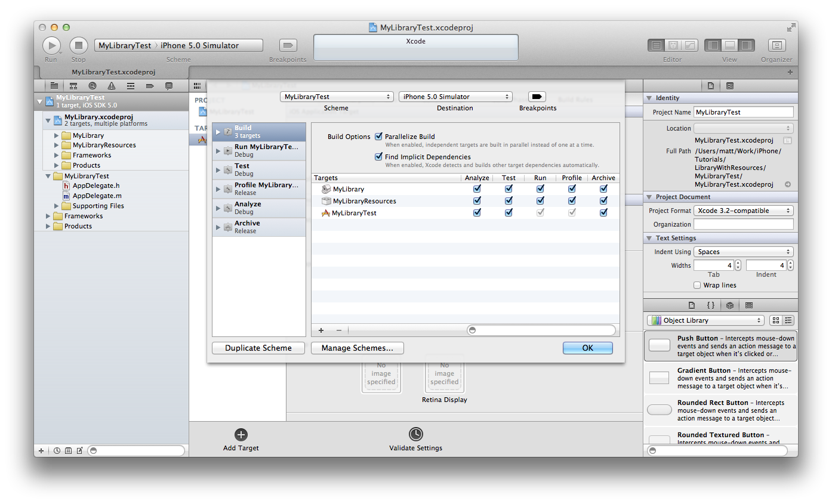Image resolution: width=832 pixels, height=504 pixels.
Task: Uncheck Test for MyLibraryResources target
Action: pyautogui.click(x=509, y=200)
